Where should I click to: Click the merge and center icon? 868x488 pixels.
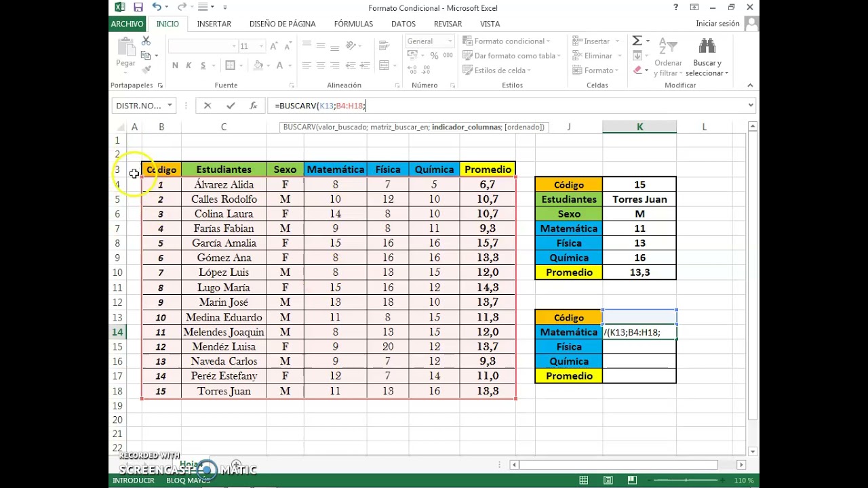click(384, 66)
